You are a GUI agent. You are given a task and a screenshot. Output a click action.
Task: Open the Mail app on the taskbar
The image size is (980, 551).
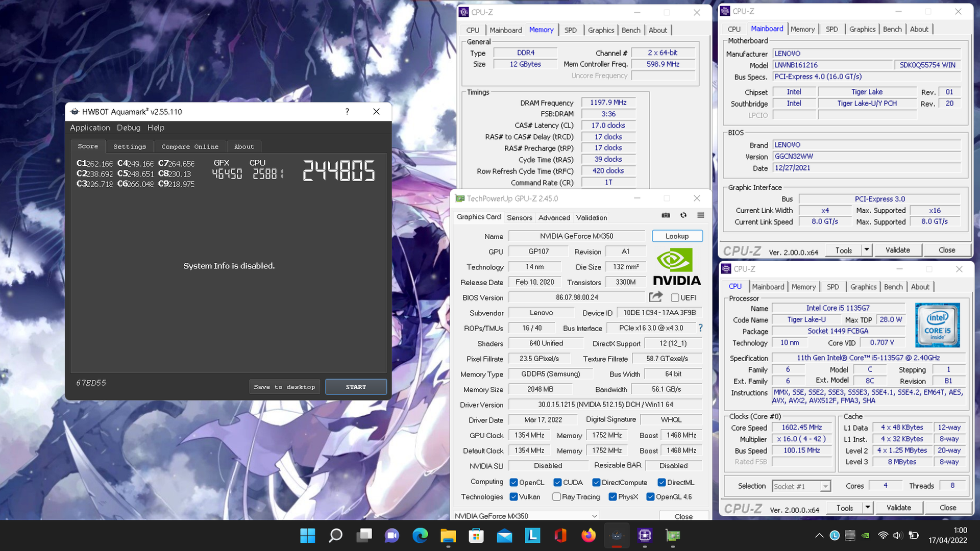(504, 536)
